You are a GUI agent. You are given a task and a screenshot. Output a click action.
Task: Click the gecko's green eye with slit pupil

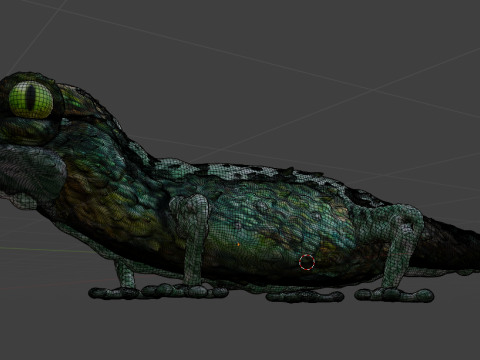[31, 99]
